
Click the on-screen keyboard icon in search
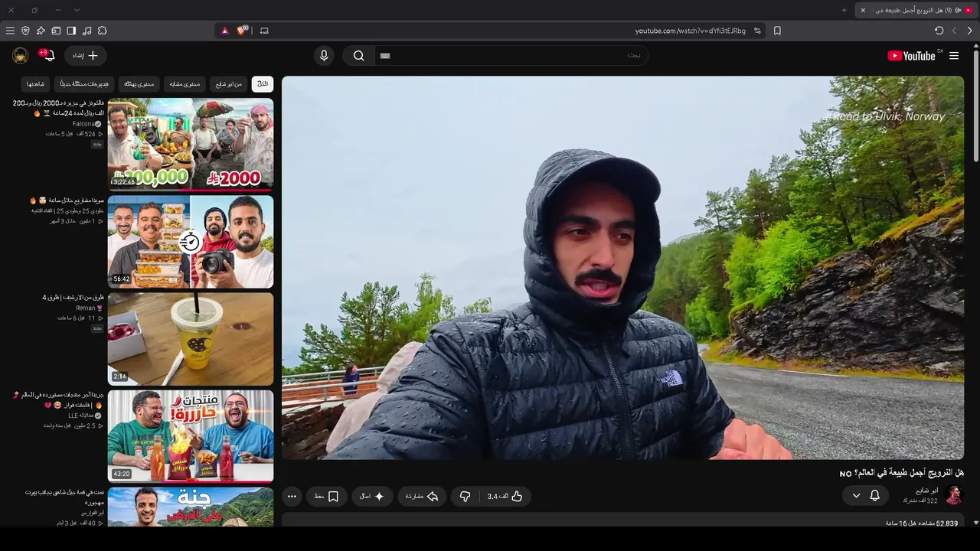(385, 55)
